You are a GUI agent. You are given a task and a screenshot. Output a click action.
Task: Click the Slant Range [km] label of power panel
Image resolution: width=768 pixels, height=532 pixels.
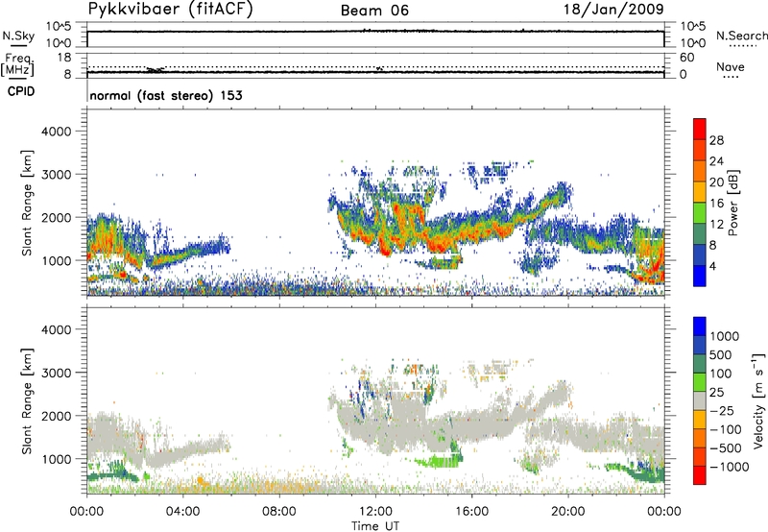pyautogui.click(x=27, y=203)
